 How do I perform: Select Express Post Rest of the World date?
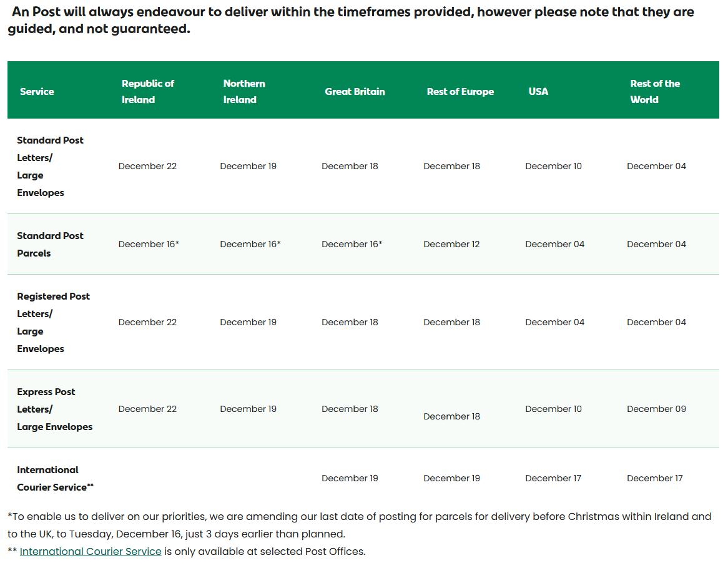click(656, 409)
